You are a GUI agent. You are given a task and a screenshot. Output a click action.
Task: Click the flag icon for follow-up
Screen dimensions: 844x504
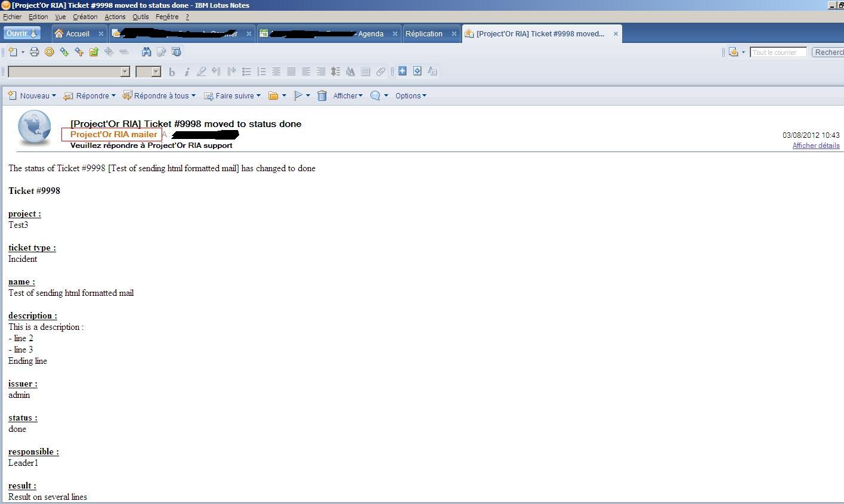coord(299,95)
